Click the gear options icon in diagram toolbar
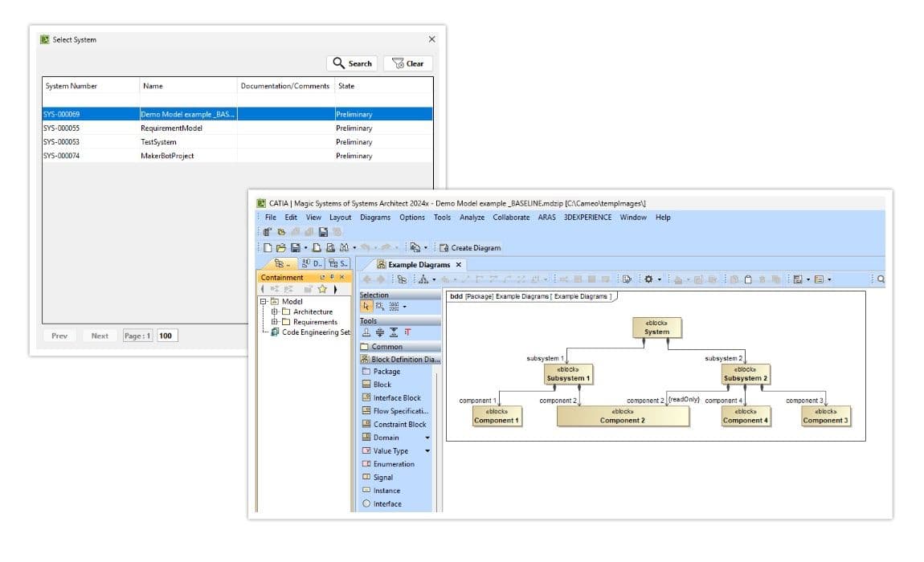 coord(648,279)
